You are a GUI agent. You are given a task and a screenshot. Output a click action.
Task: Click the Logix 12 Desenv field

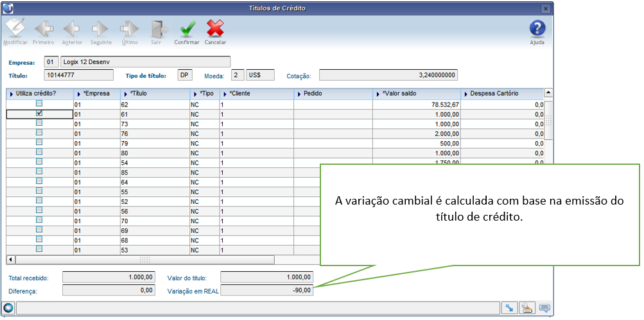[145, 62]
